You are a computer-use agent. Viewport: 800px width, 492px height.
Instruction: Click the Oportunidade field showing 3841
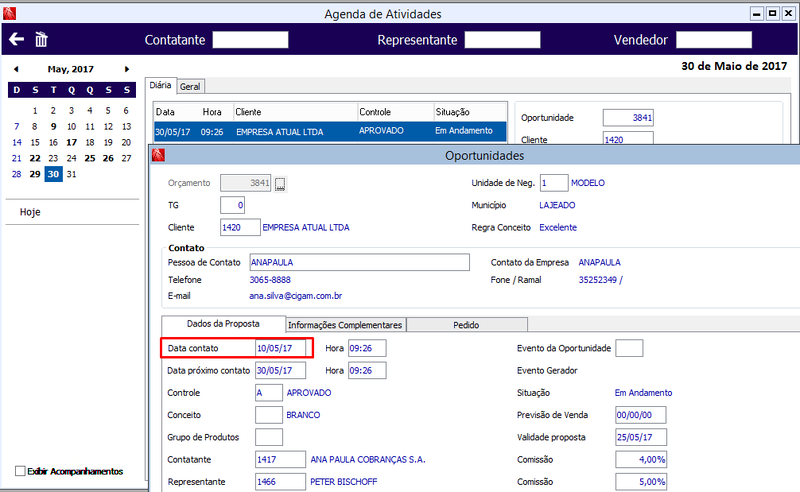pyautogui.click(x=628, y=117)
